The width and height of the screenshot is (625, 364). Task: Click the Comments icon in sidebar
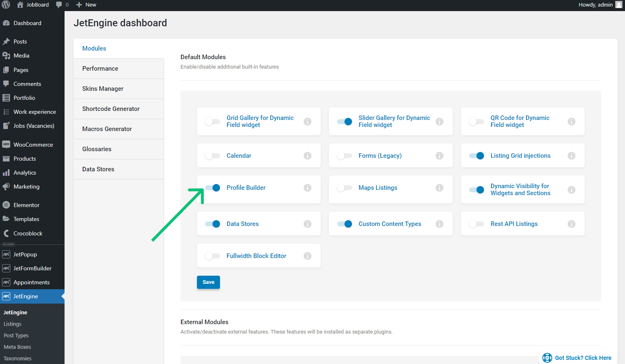click(x=6, y=84)
